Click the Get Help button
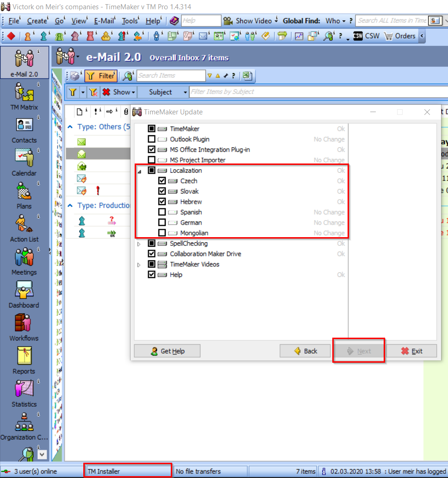Screen dimensions: 448x478 coord(167,351)
